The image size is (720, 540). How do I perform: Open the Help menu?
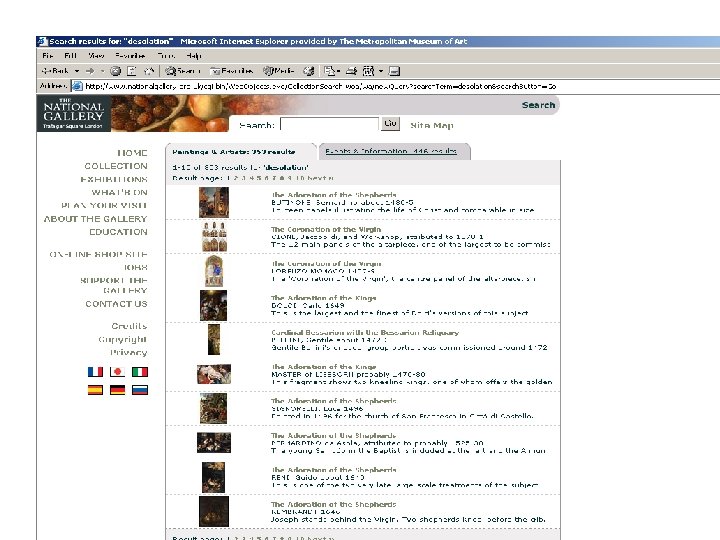coord(194,56)
